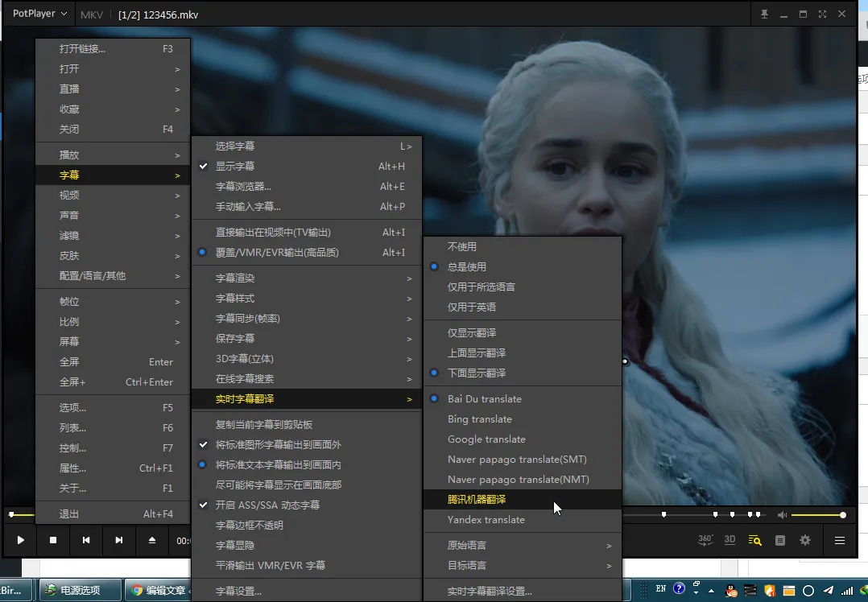Click the network signal bars tray icon
868x602 pixels.
[847, 591]
